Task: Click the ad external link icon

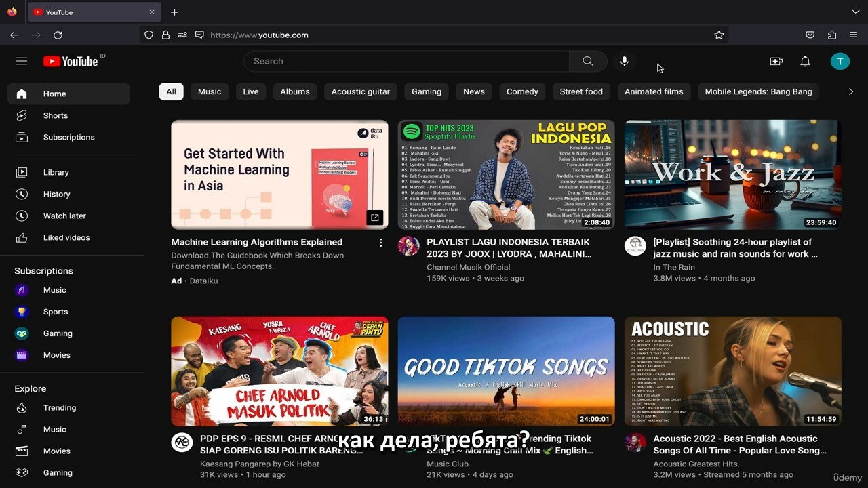Action: [374, 218]
